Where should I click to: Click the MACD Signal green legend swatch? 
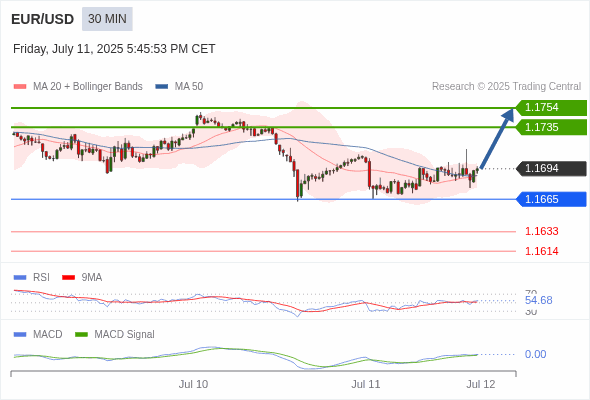[x=81, y=335]
